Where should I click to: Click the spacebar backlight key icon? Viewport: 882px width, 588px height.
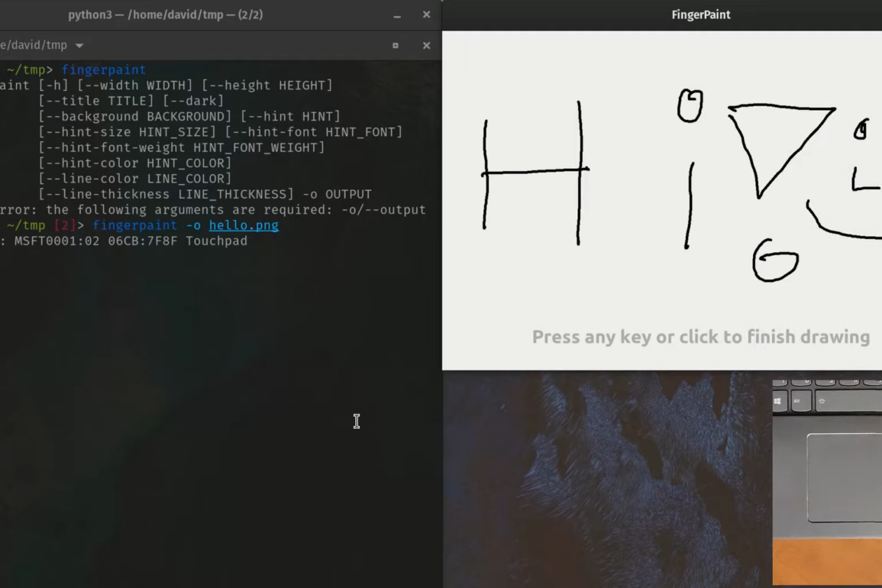[822, 401]
